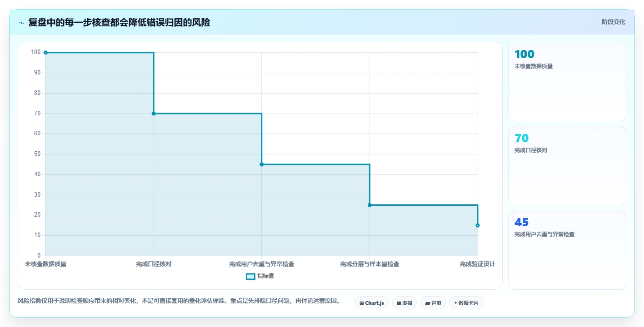The height and width of the screenshot is (327, 644).
Task: Open the 70 完成口径核对 card
Action: [x=567, y=166]
